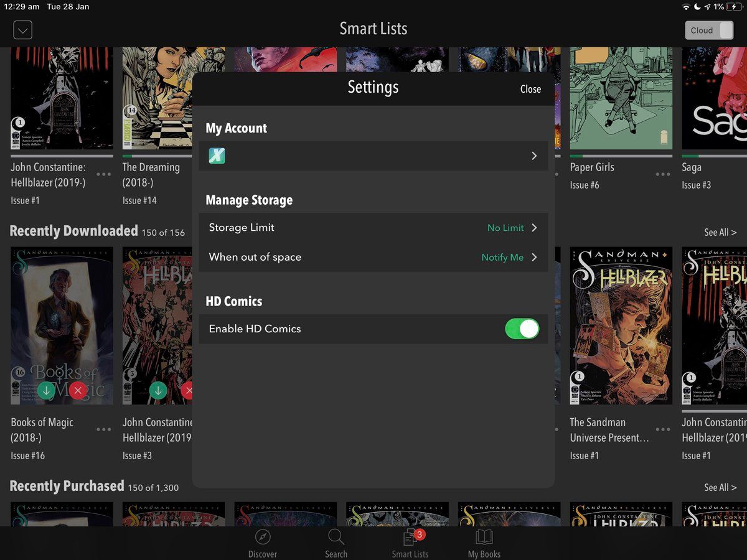Open My Account details chevron
Image resolution: width=747 pixels, height=560 pixels.
(533, 156)
